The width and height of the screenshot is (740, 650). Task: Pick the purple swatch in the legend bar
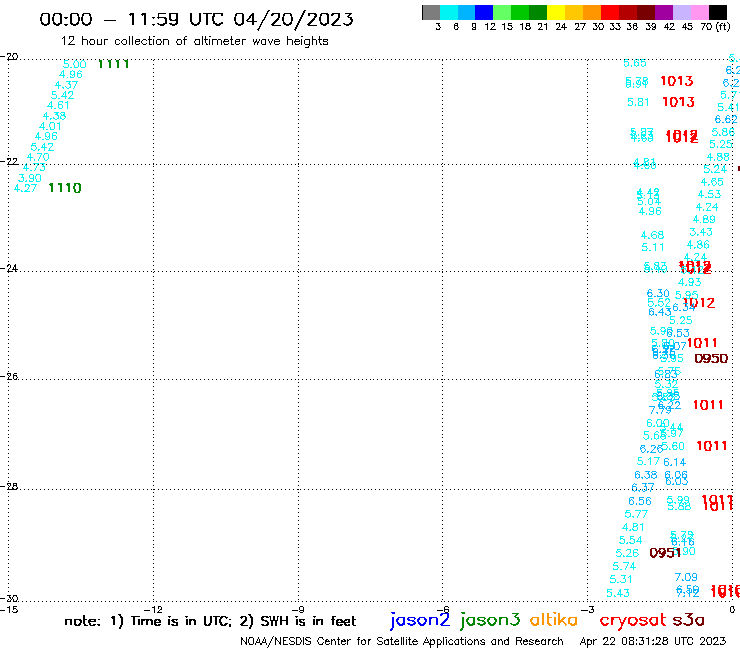click(x=664, y=12)
